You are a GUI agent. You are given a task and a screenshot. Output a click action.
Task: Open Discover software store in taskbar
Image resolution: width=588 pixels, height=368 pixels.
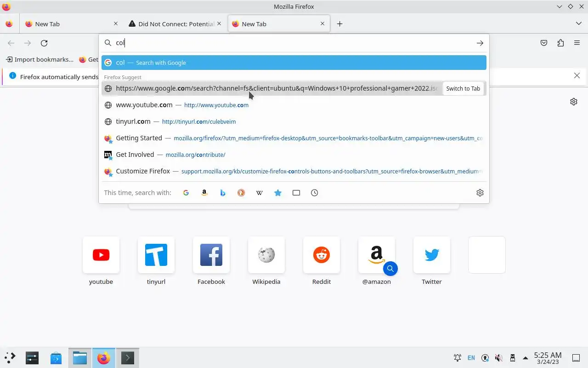click(x=56, y=357)
